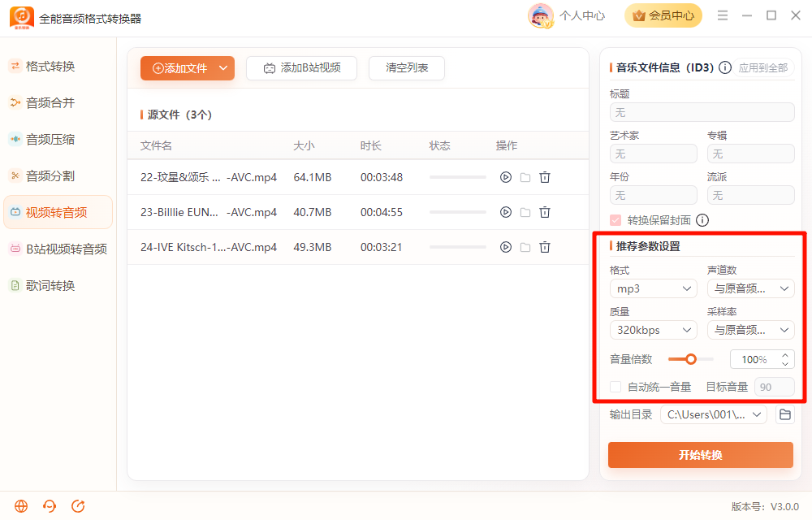Play the 23-Billlie EUN file

coord(505,212)
